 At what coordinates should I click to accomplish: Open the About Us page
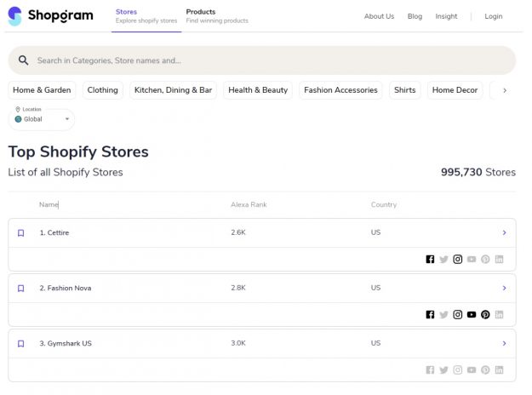click(x=379, y=16)
